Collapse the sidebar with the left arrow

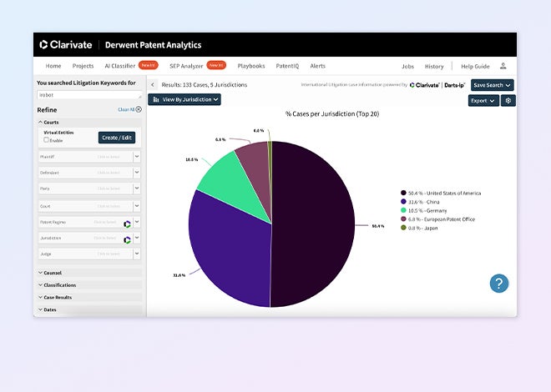153,85
